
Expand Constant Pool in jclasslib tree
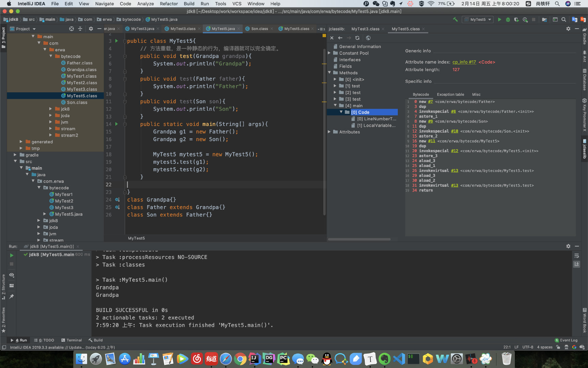pos(329,53)
